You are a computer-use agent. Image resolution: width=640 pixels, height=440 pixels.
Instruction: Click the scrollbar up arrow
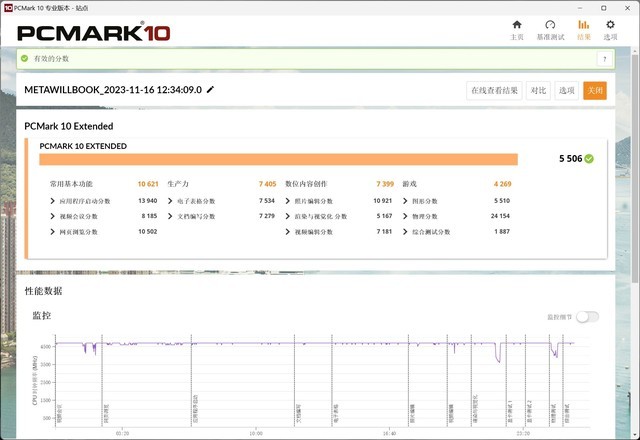(635, 50)
